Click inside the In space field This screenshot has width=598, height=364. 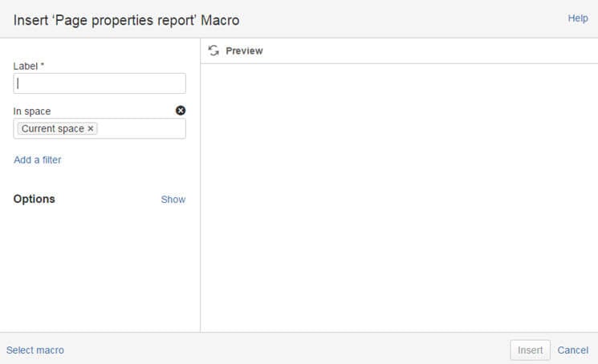point(100,129)
